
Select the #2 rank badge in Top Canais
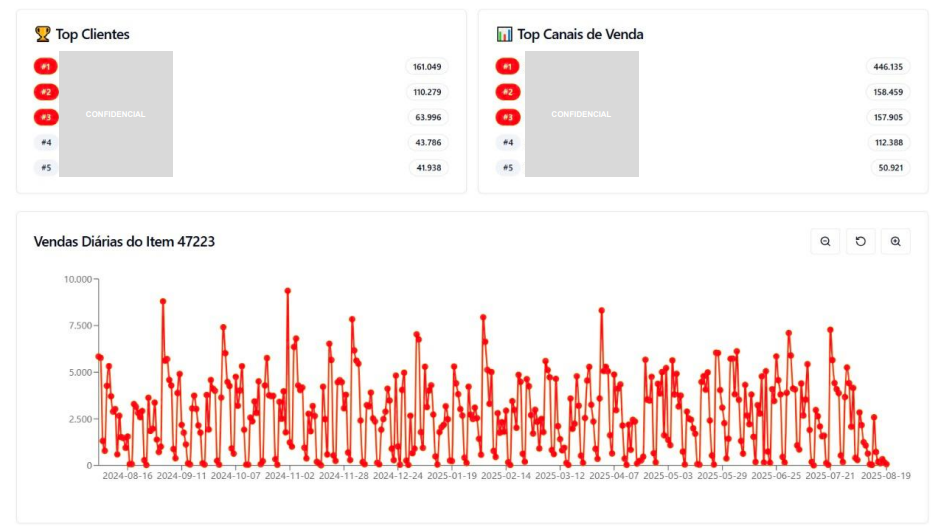point(507,92)
